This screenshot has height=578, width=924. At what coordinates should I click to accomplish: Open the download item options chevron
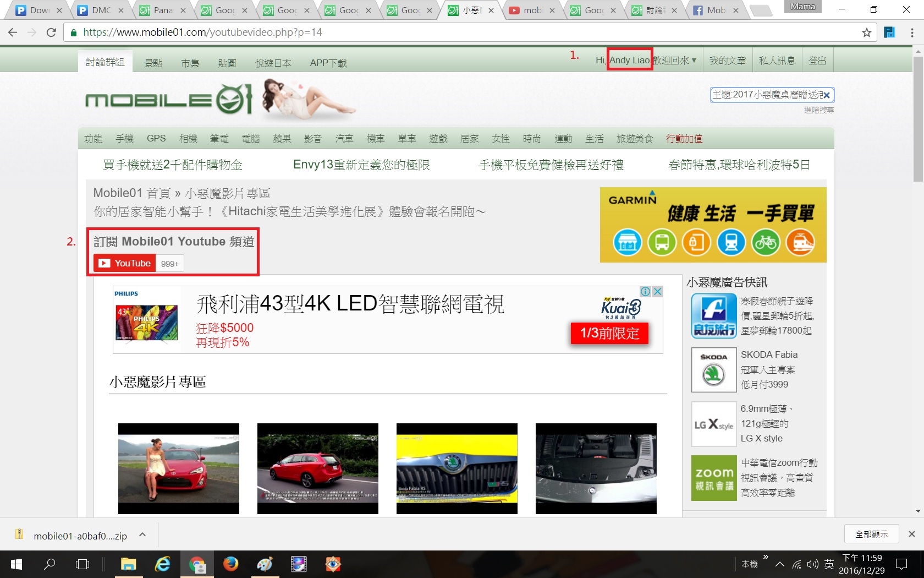[142, 535]
